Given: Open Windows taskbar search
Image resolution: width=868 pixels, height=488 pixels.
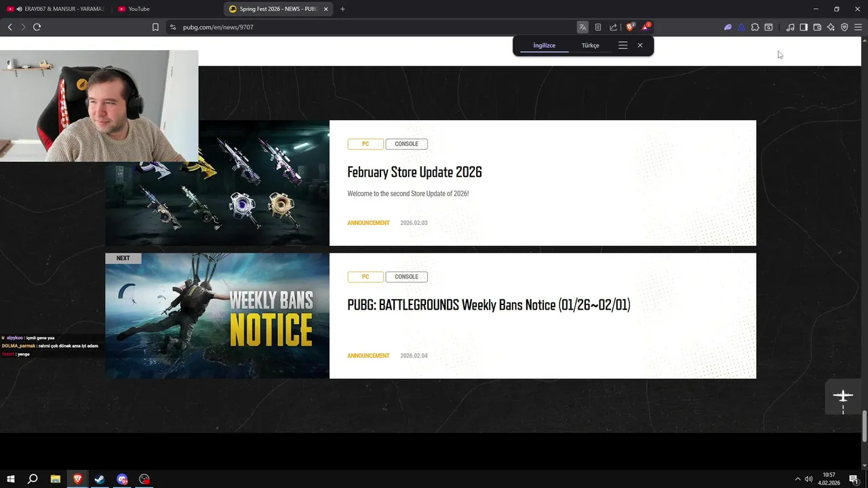Looking at the screenshot, I should (32, 479).
